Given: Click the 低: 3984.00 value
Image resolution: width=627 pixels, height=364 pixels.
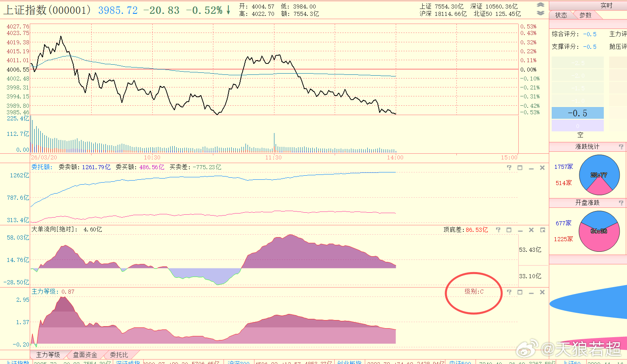Looking at the screenshot, I should point(298,7).
